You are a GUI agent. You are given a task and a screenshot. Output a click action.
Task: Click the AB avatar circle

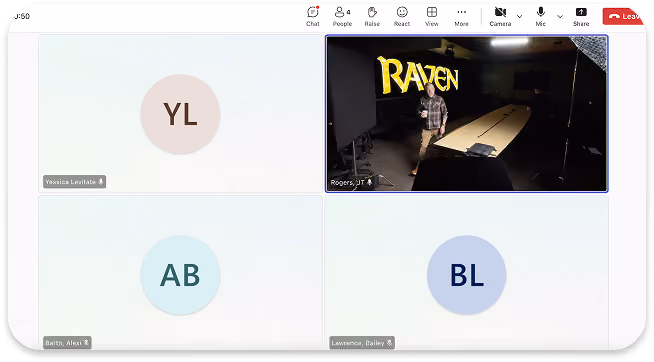pyautogui.click(x=180, y=275)
